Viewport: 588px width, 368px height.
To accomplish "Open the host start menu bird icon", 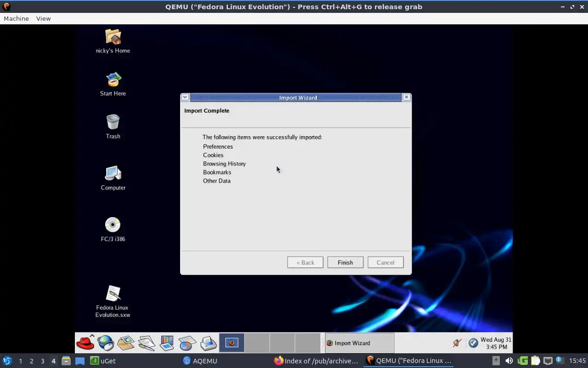I will (x=7, y=361).
